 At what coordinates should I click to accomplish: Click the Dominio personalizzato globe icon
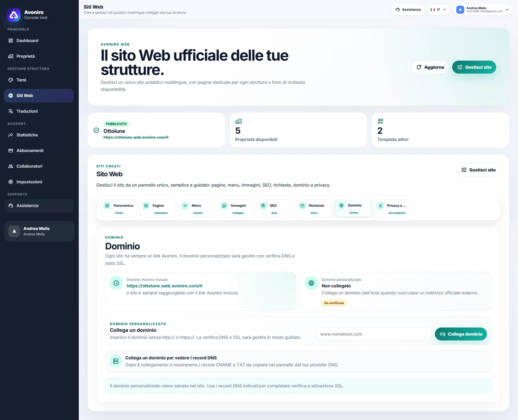[311, 283]
